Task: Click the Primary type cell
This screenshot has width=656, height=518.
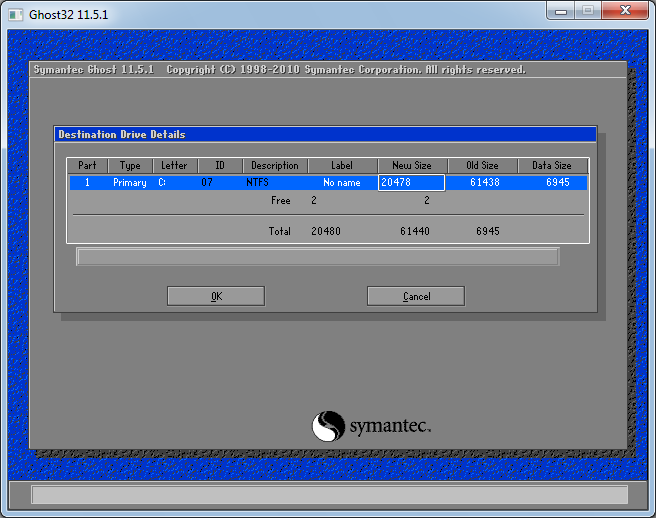Action: (x=130, y=183)
